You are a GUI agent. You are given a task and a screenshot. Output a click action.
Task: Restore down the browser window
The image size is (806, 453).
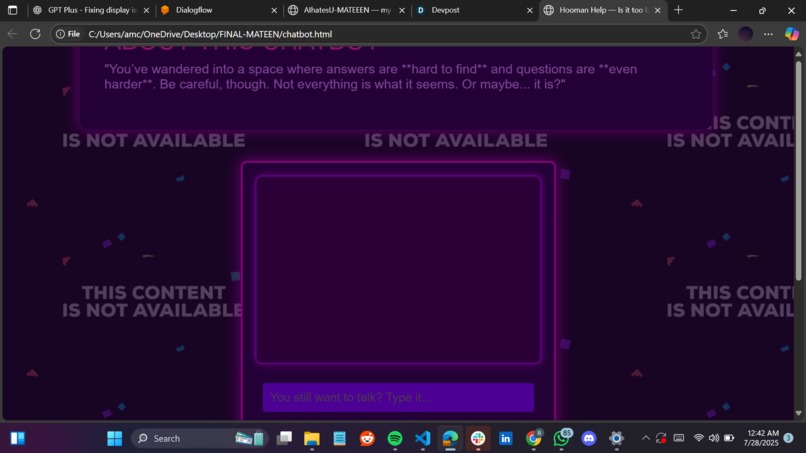[762, 10]
